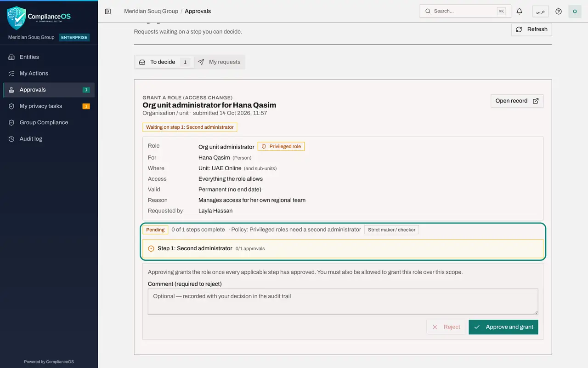Open the Entities section
This screenshot has height=368, width=588.
[49, 57]
